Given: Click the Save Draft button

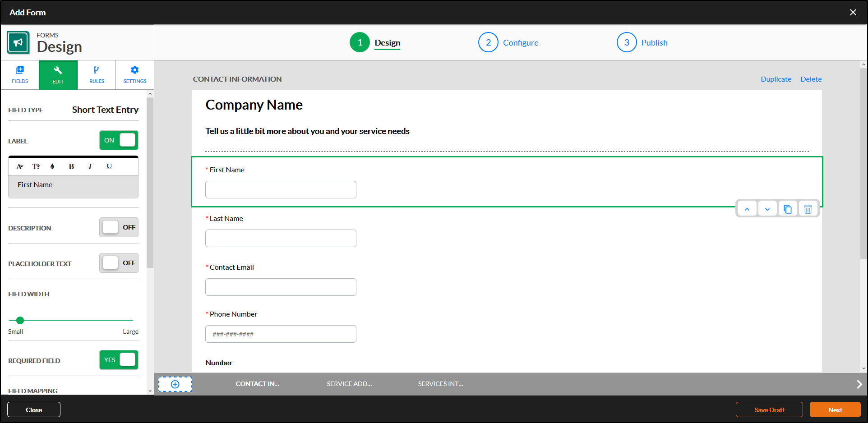Looking at the screenshot, I should [x=769, y=410].
